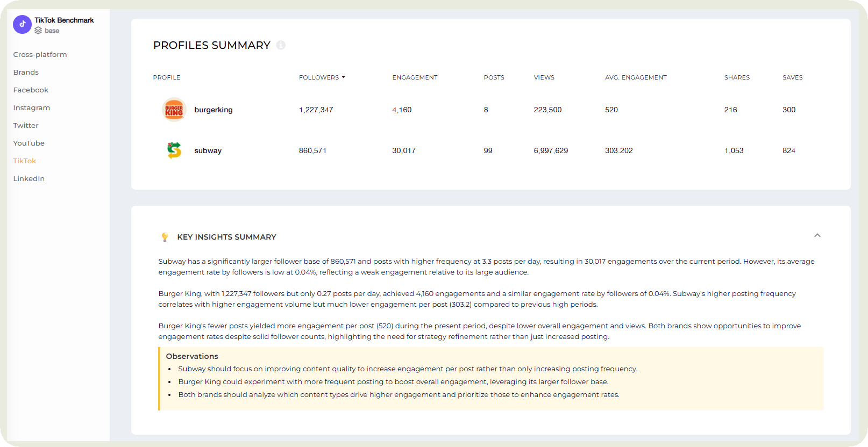The image size is (868, 447).
Task: Click the Observations heading
Action: 192,356
